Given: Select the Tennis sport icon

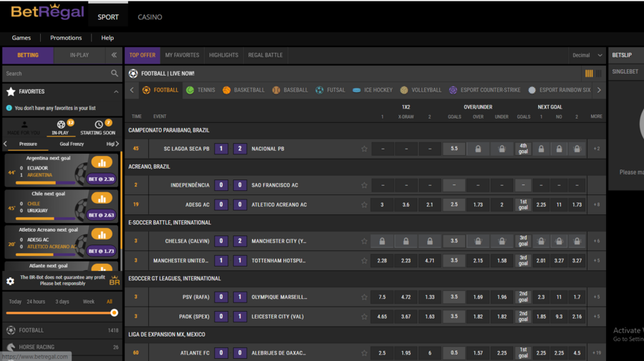Looking at the screenshot, I should tap(190, 90).
